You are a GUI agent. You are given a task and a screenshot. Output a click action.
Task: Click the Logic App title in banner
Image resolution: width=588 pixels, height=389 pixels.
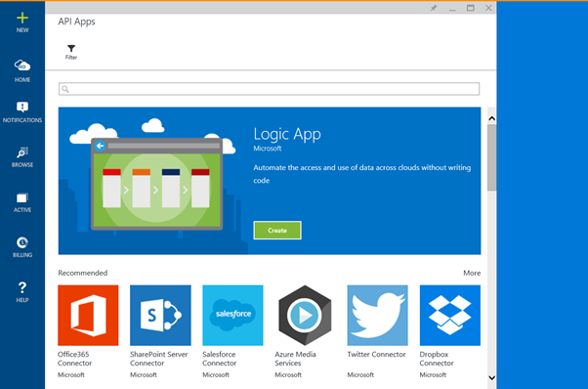(x=287, y=134)
